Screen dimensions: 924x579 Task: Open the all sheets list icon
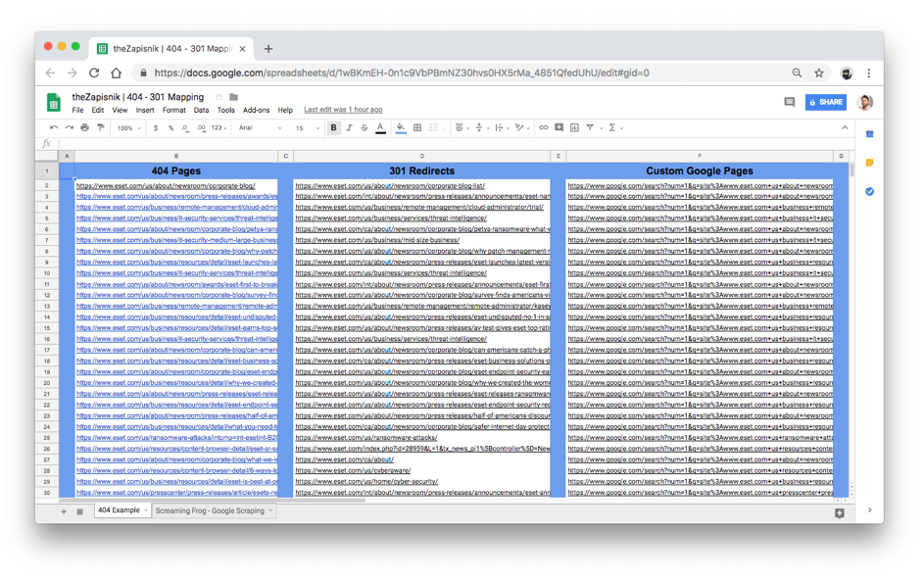tap(79, 511)
